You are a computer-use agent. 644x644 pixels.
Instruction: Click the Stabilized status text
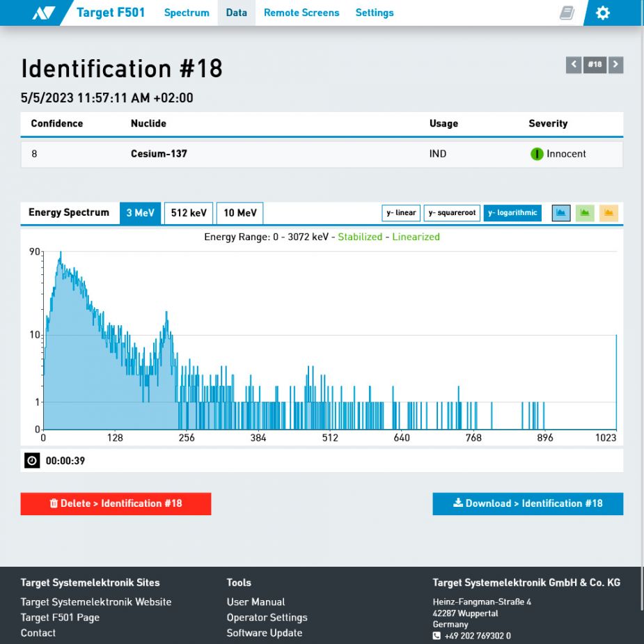click(x=360, y=237)
